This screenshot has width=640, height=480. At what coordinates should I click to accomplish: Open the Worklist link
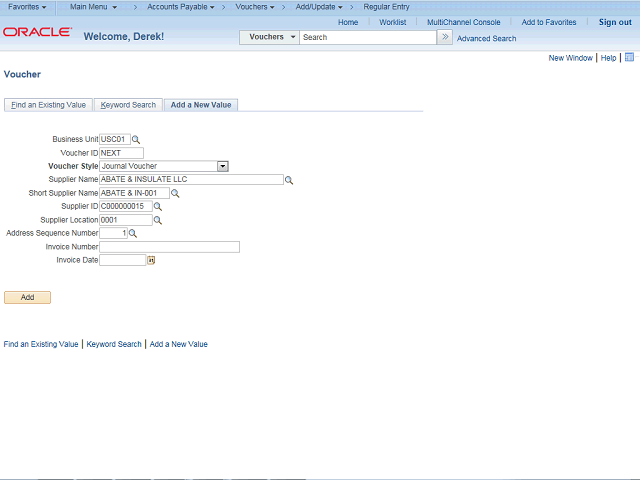point(393,22)
